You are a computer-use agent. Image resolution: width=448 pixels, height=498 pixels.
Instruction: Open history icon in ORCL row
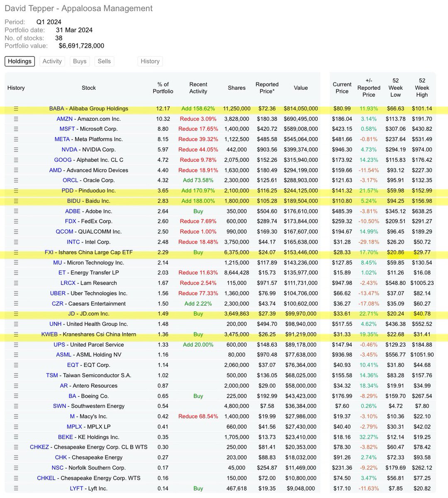point(16,181)
